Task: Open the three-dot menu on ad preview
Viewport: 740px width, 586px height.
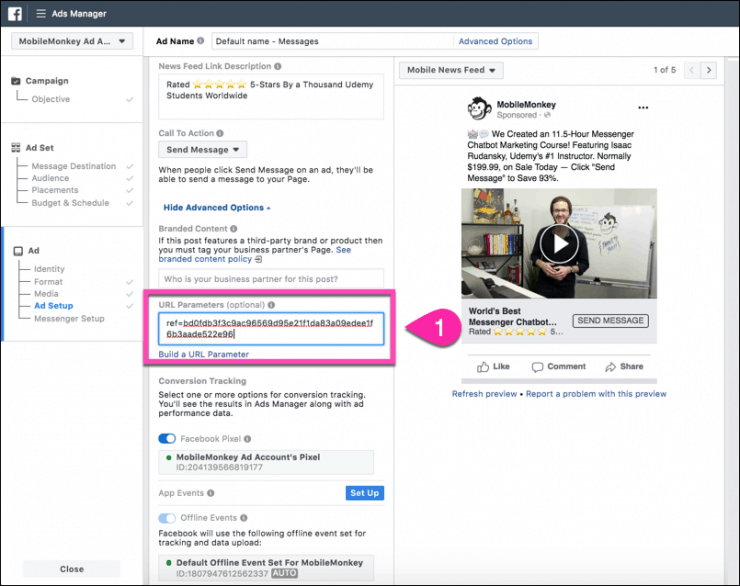Action: pos(643,108)
